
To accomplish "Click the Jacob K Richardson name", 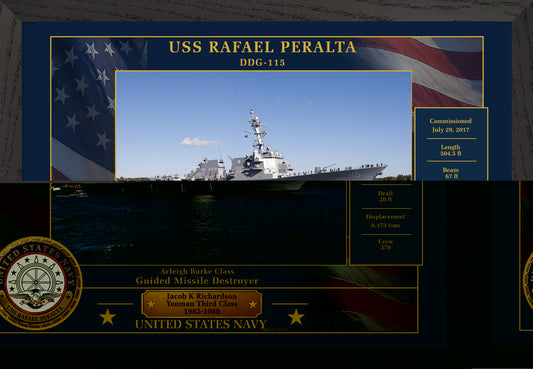I will (x=202, y=296).
